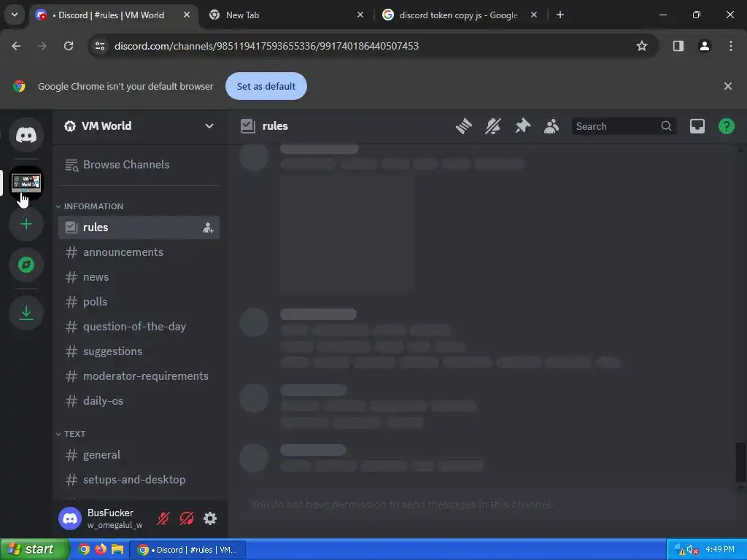Switch to the Discord #rules browser tab
Viewport: 747px width, 560px height.
[x=113, y=15]
